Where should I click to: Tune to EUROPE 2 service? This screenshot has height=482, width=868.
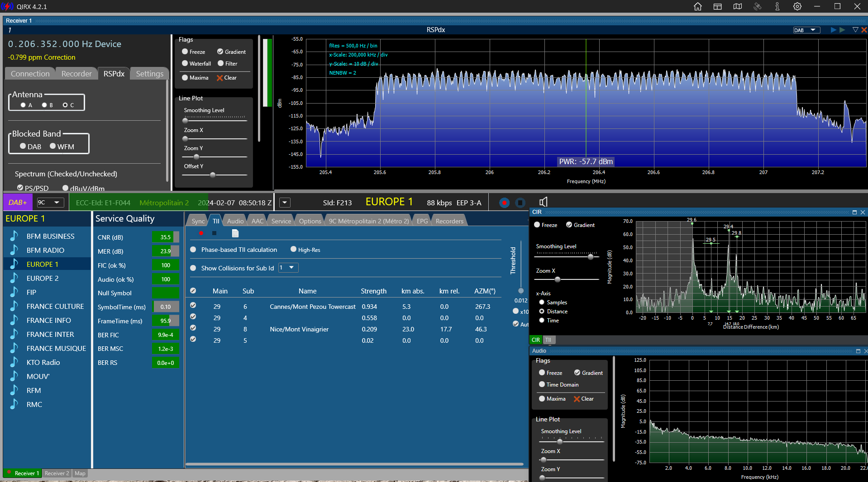click(x=43, y=278)
